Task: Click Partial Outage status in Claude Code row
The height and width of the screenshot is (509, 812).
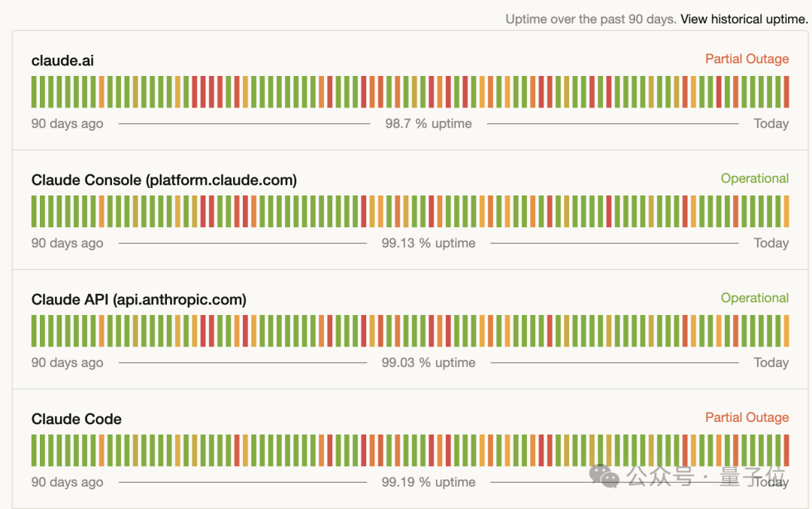Action: [x=747, y=417]
